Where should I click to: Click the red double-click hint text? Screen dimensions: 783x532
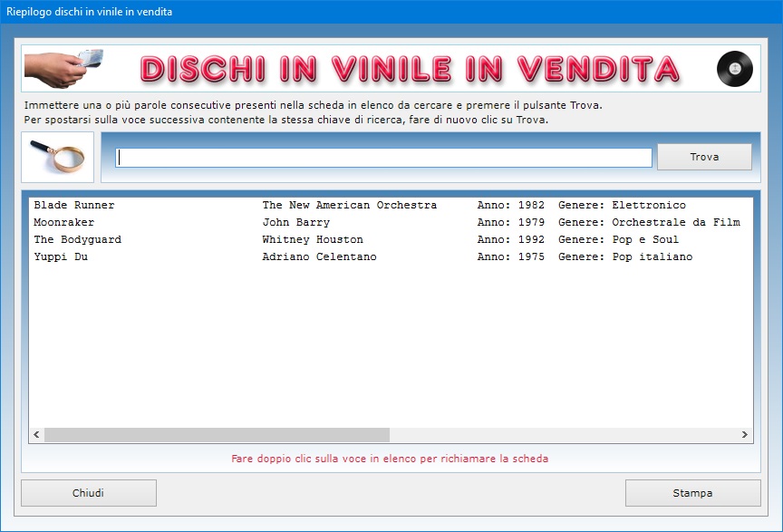pos(390,459)
